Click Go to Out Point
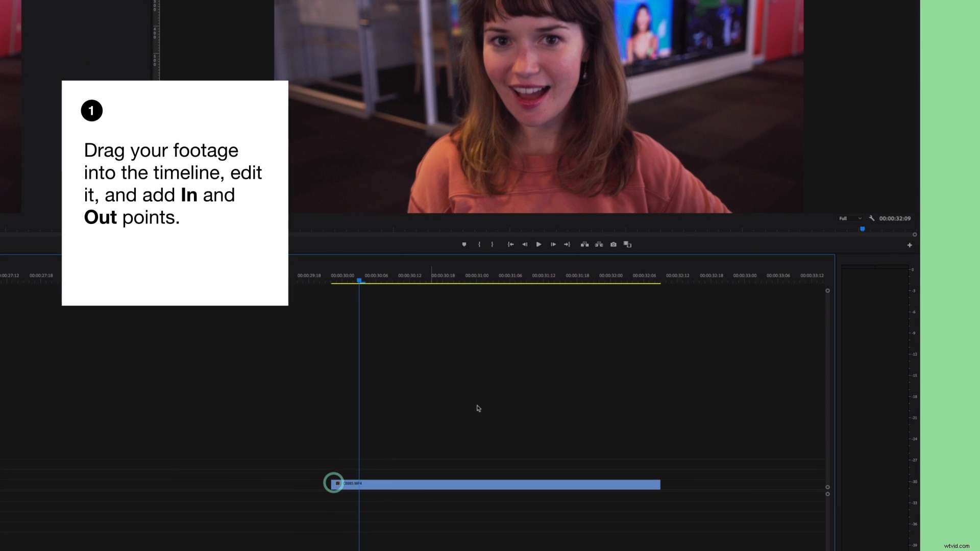Screen dimensions: 980x551 tap(567, 244)
